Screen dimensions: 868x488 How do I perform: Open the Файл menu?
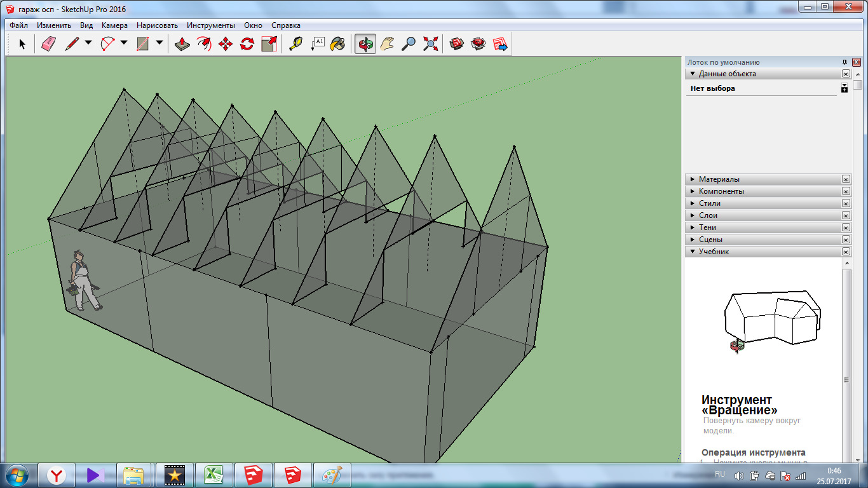(18, 25)
